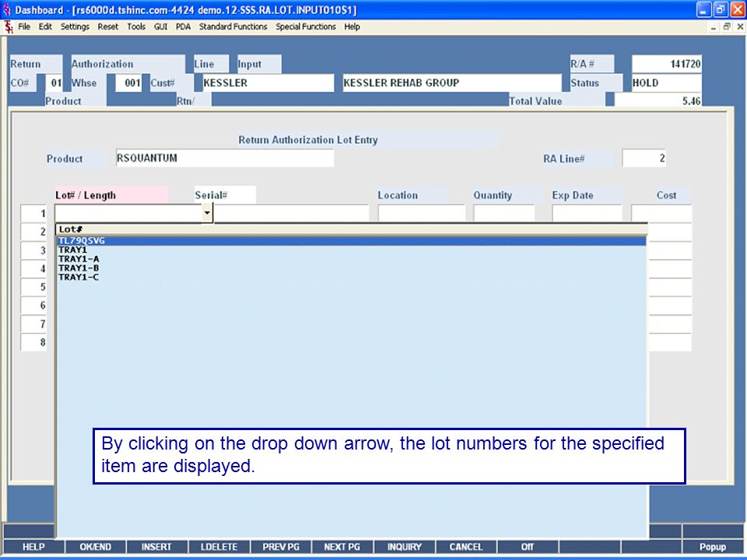The image size is (747, 560).
Task: Click the Serial# field on line 1
Action: coord(292,213)
